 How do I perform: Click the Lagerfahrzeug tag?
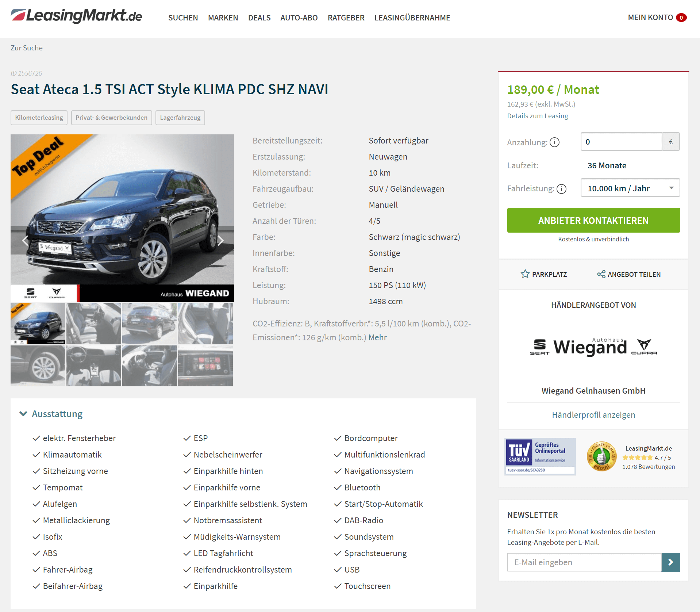180,118
